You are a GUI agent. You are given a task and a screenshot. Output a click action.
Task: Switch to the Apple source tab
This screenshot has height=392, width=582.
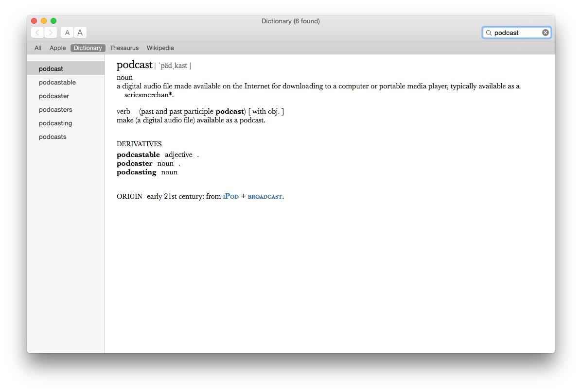[x=57, y=48]
